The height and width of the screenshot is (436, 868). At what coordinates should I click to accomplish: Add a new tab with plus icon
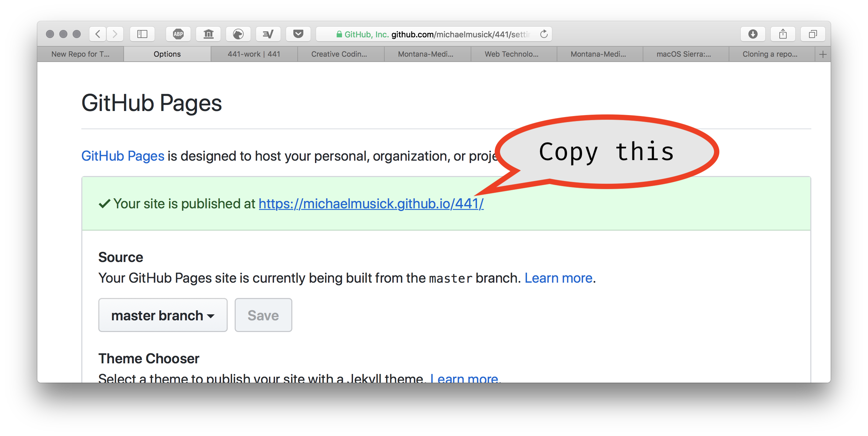tap(823, 54)
